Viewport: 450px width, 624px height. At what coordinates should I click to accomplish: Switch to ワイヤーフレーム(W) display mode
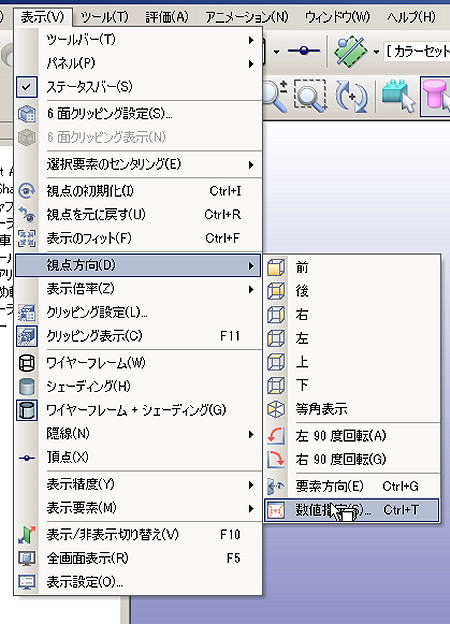[x=138, y=363]
